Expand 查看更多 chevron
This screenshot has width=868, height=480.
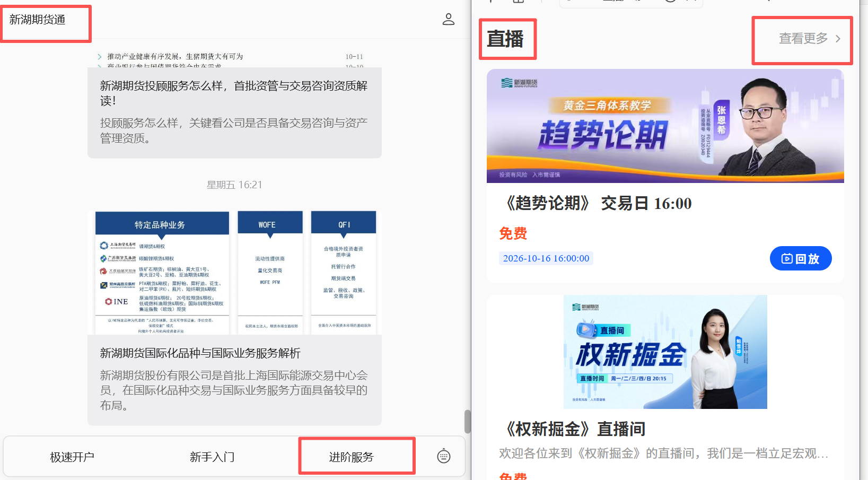838,39
